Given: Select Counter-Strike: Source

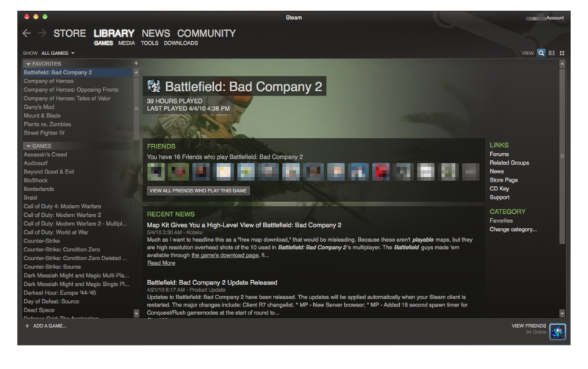Looking at the screenshot, I should pos(78,267).
